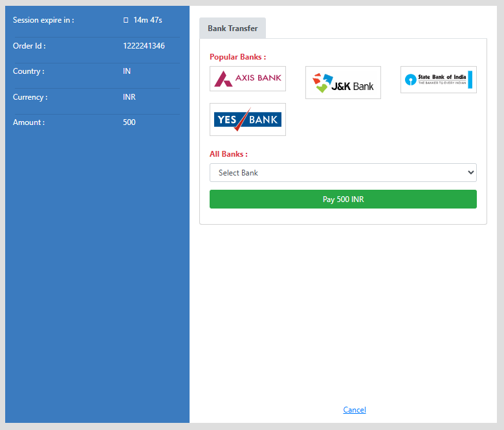Screen dimensions: 504x430
Task: Select the order id 1222241346
Action: (144, 46)
